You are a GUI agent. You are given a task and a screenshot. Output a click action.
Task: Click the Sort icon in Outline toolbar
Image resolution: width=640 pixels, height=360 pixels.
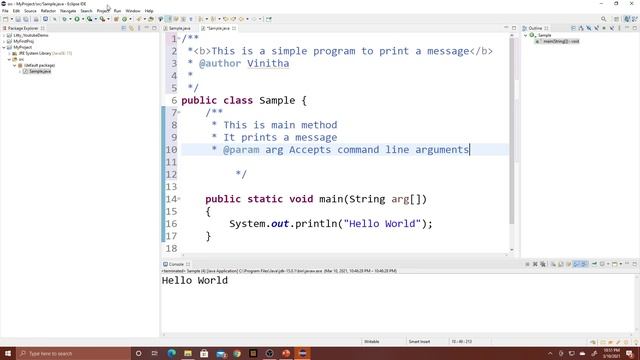click(x=581, y=28)
